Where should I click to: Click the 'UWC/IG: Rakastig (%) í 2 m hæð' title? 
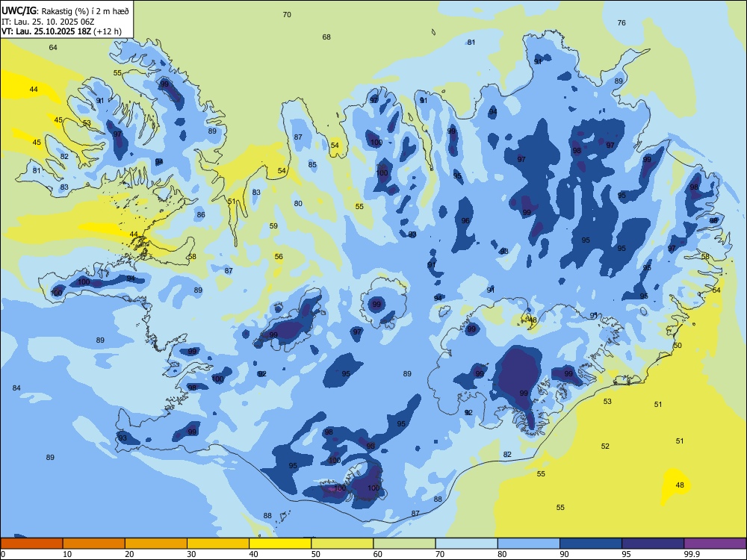pos(65,10)
